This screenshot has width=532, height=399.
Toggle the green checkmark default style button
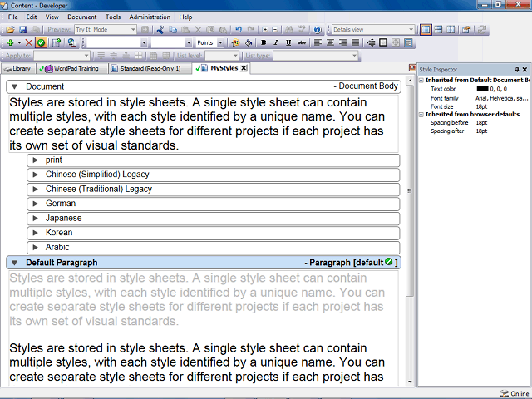[x=41, y=42]
